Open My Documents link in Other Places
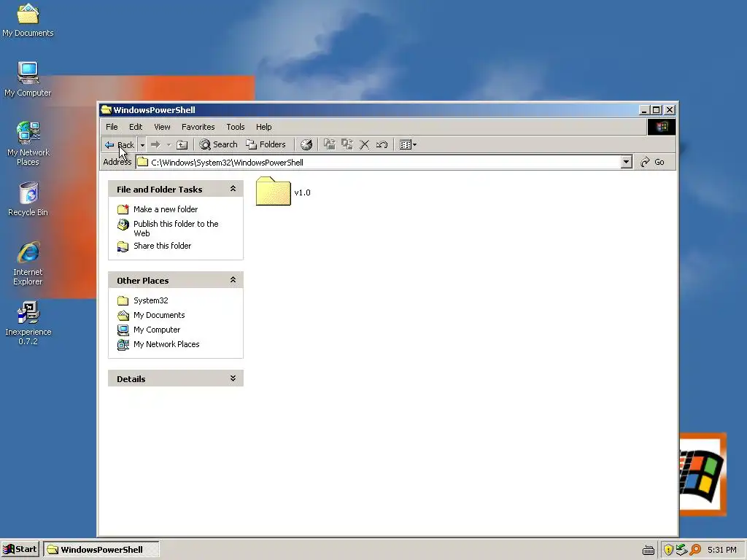Viewport: 747px width, 560px height. pyautogui.click(x=159, y=315)
